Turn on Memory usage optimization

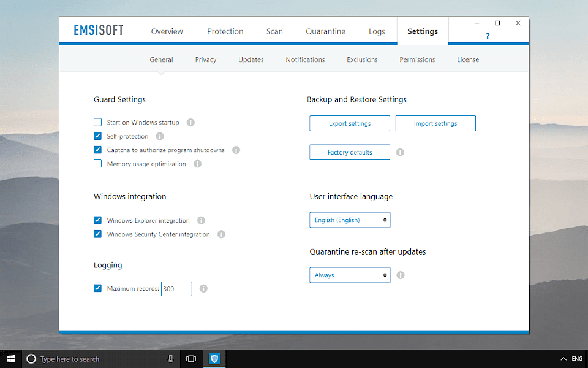tap(97, 164)
